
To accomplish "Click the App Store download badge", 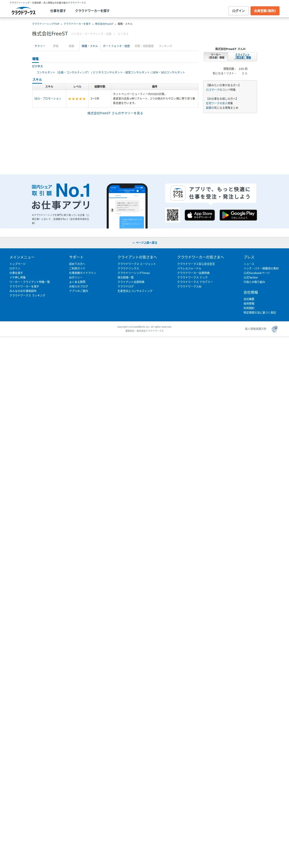I will 199,215.
